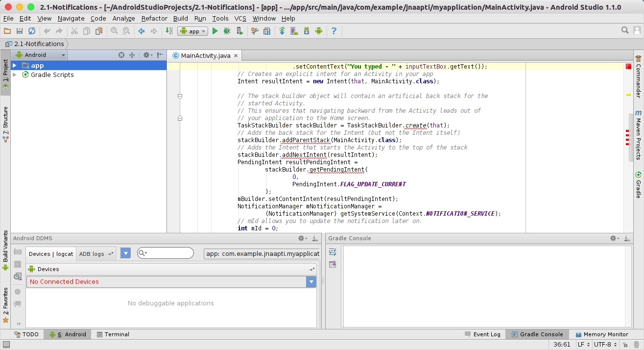Viewport: 644px width, 350px height.
Task: Run the app with the green play icon
Action: pyautogui.click(x=215, y=31)
